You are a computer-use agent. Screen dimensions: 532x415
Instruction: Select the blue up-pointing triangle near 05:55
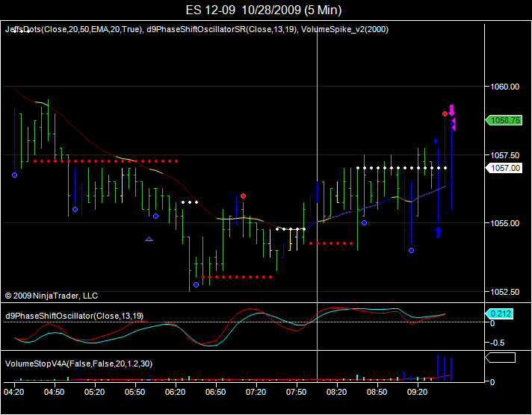[149, 239]
